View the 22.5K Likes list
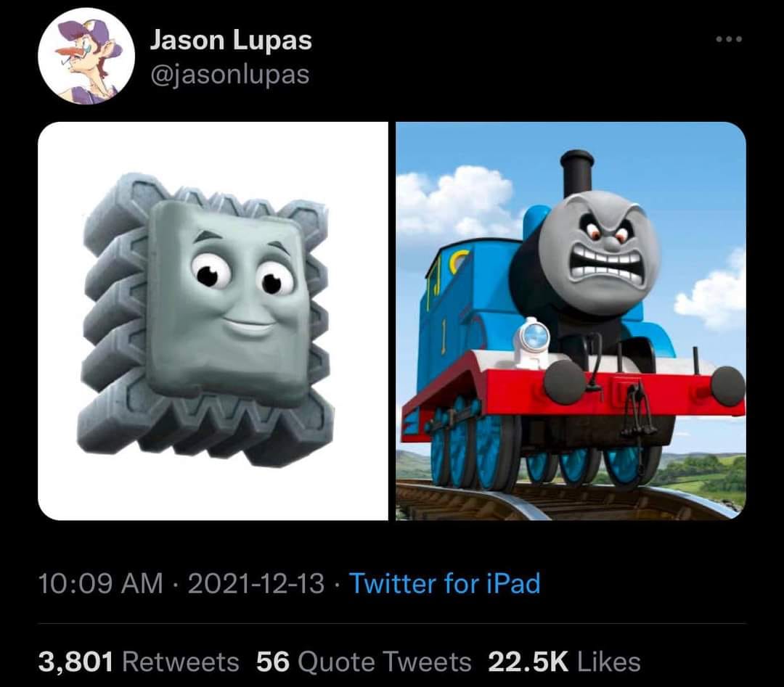 (564, 662)
